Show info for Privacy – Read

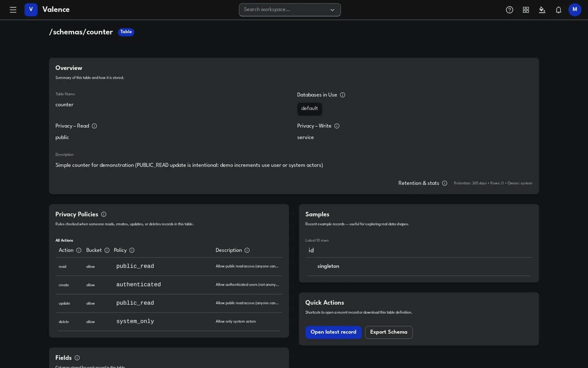click(94, 126)
